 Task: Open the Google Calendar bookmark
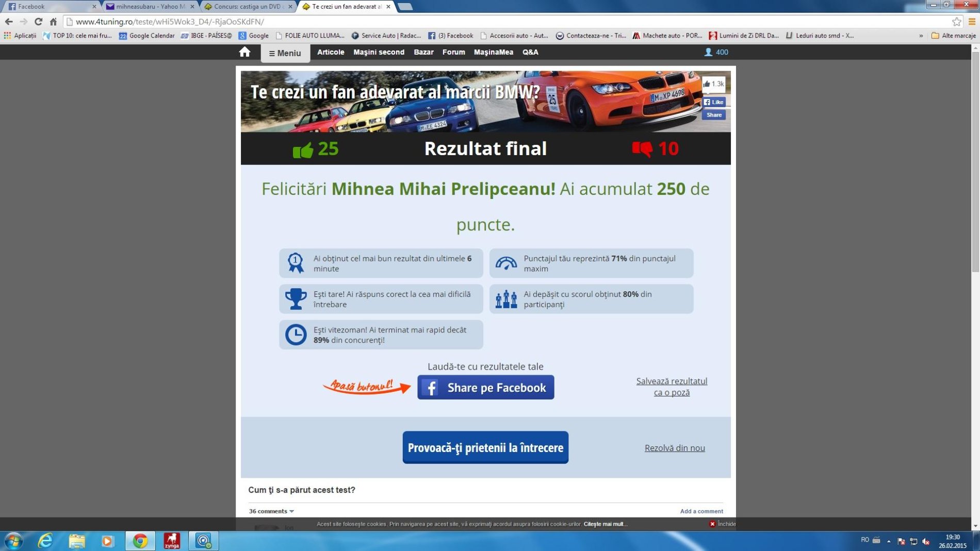(146, 36)
